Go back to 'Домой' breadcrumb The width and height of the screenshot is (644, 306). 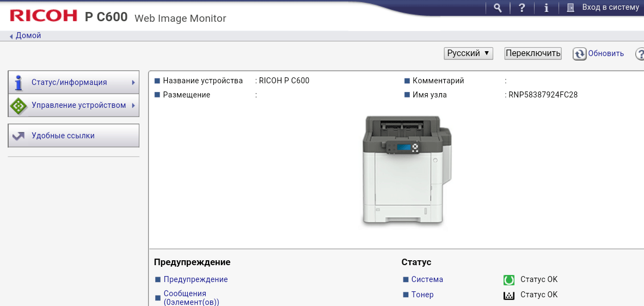(28, 36)
